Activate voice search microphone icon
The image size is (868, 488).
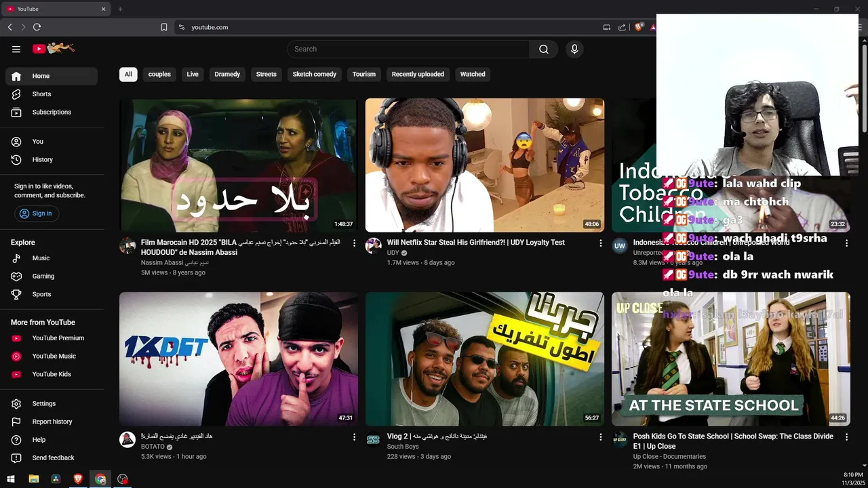tap(574, 49)
